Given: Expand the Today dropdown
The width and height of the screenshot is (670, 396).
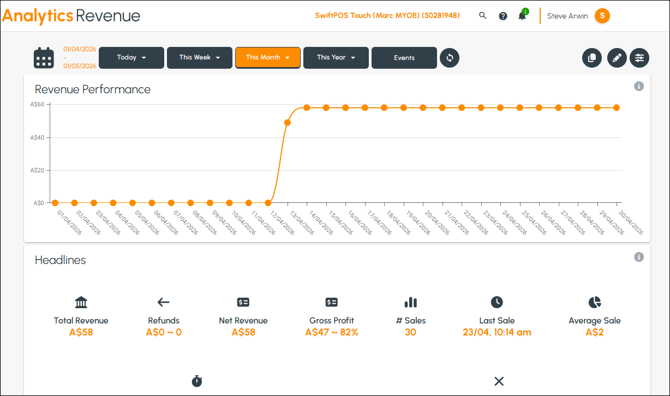Looking at the screenshot, I should (x=131, y=58).
